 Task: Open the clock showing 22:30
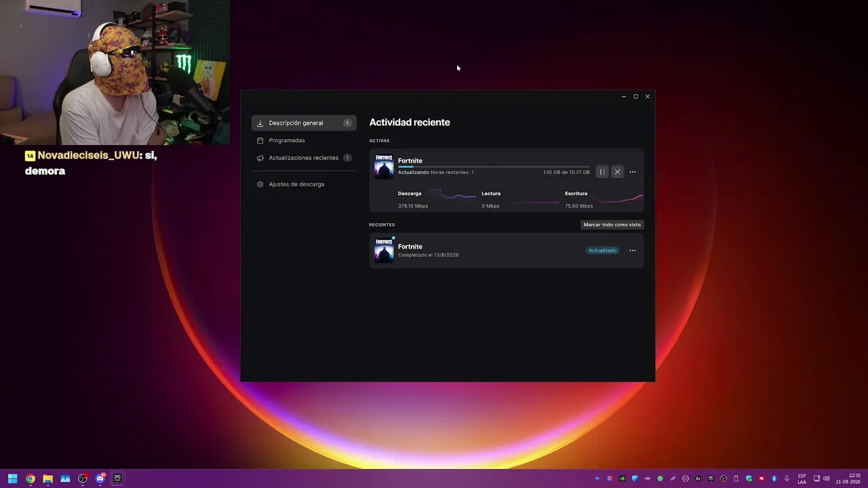[848, 479]
